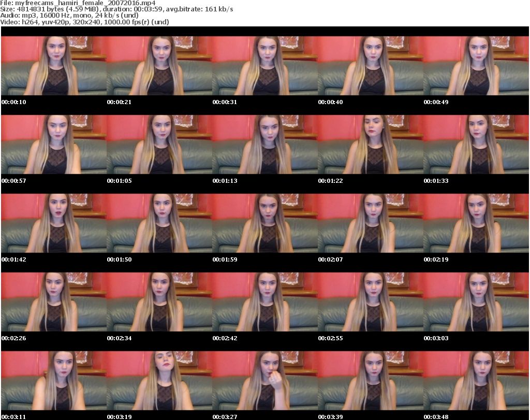Open the frame thumbnail at 00:01:42
This screenshot has width=530, height=420.
[x=54, y=223]
